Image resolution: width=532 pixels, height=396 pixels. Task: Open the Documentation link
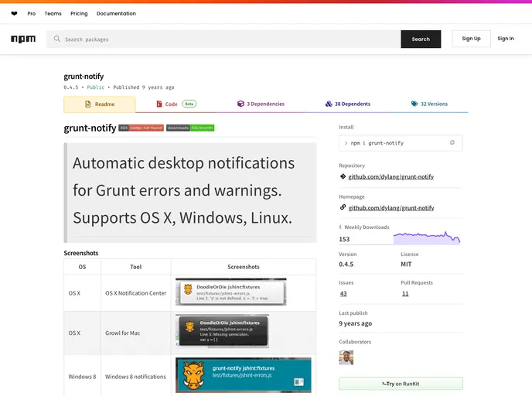(116, 14)
